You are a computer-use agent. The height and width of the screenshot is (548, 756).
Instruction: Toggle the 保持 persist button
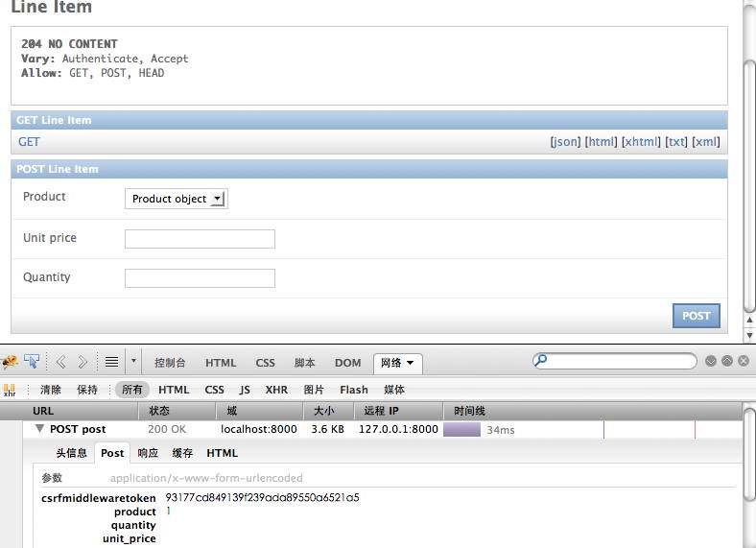click(87, 390)
